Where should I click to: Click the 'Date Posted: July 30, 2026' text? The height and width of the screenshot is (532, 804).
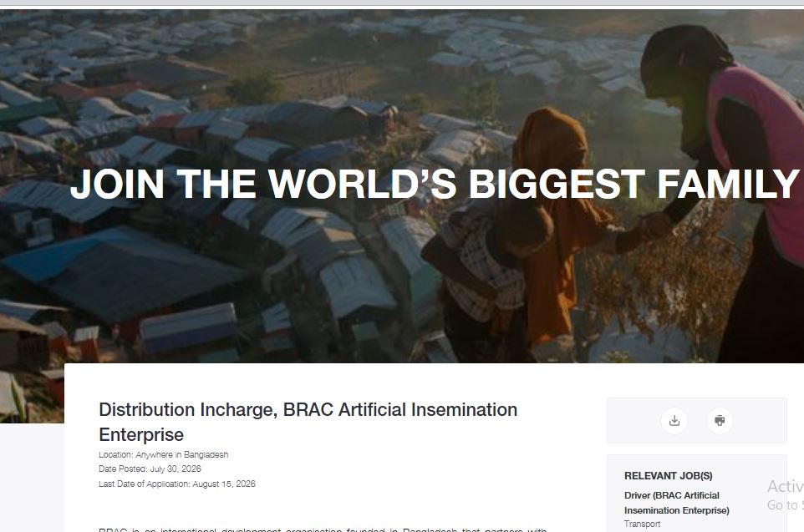tap(150, 469)
